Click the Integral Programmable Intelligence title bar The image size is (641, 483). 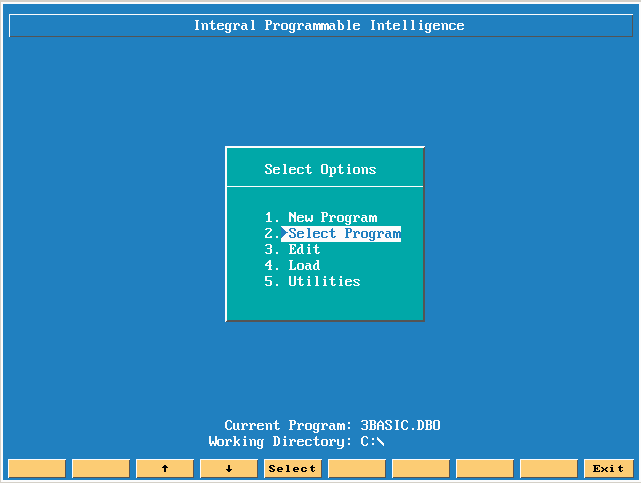321,25
